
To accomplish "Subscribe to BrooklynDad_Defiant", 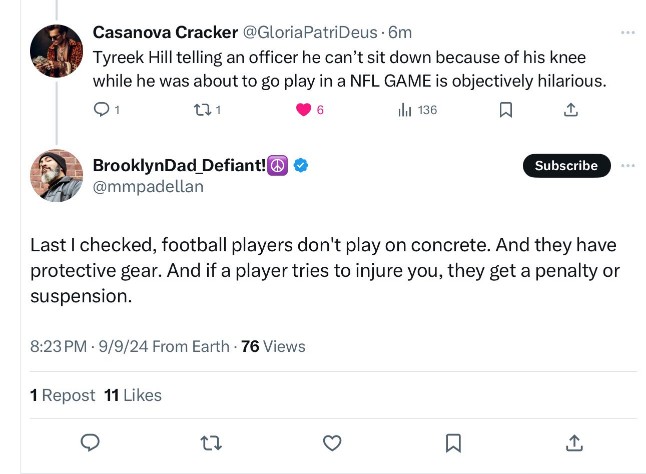I will point(566,166).
